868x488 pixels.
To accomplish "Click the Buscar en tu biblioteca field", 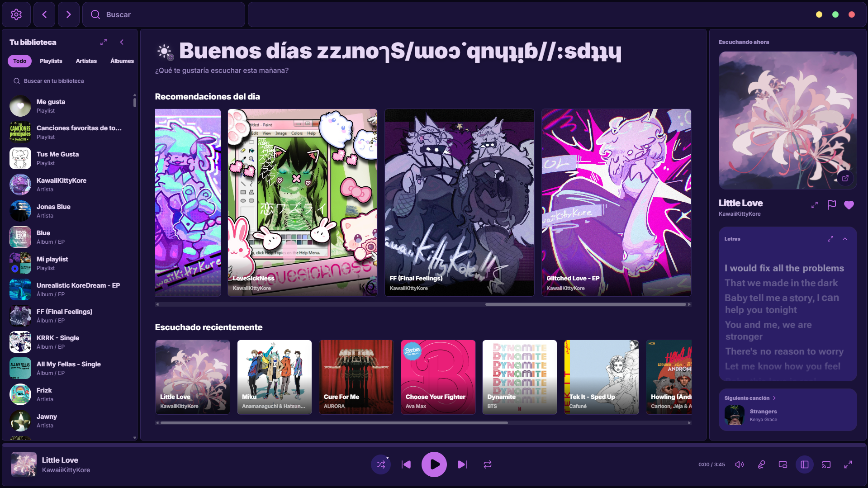I will pyautogui.click(x=70, y=81).
